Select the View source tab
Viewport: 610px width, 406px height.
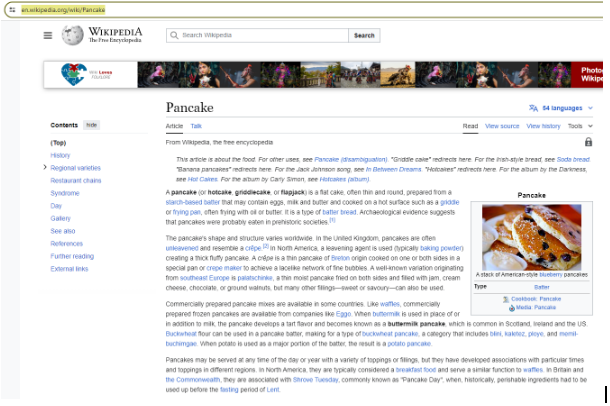(x=502, y=126)
